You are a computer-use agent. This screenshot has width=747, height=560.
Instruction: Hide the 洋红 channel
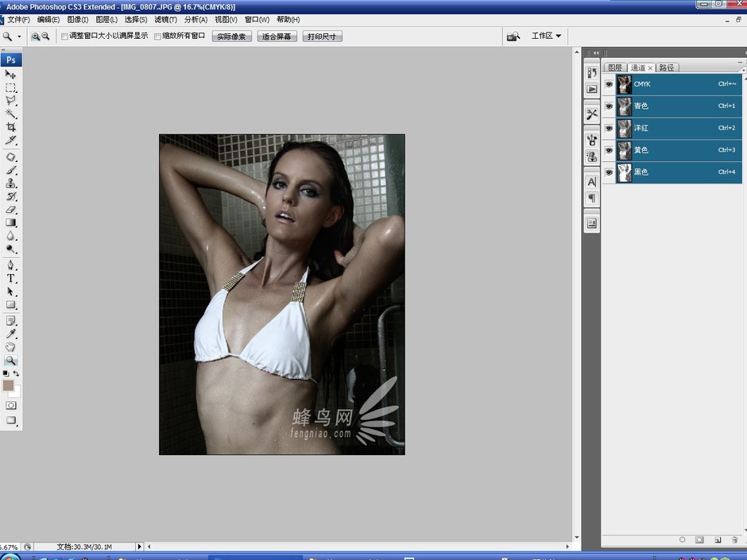pos(609,128)
